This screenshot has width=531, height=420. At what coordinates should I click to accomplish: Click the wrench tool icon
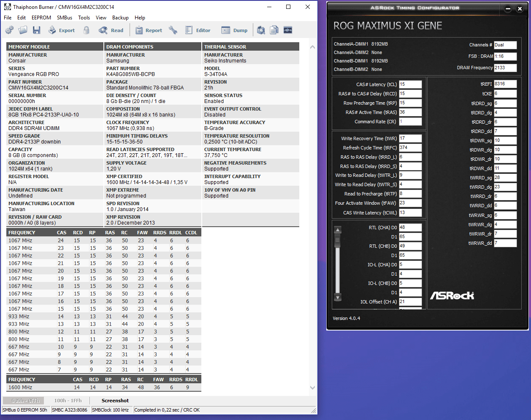coord(173,30)
